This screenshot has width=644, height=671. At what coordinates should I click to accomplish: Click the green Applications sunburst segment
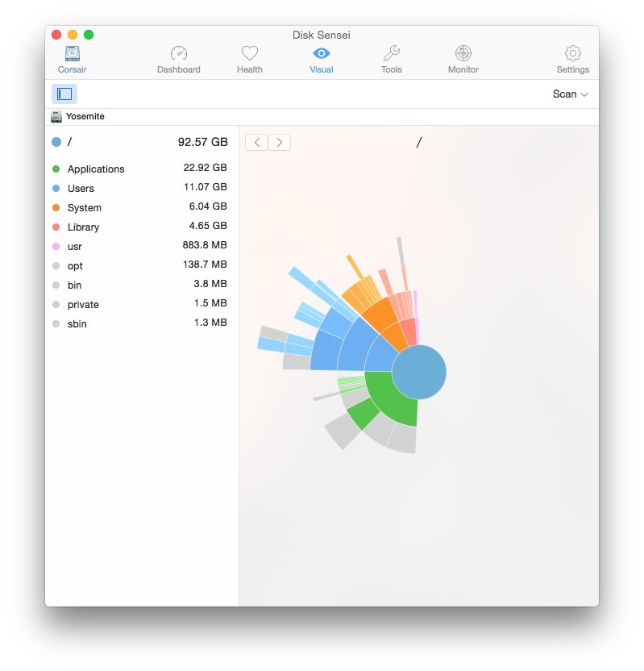click(x=391, y=400)
